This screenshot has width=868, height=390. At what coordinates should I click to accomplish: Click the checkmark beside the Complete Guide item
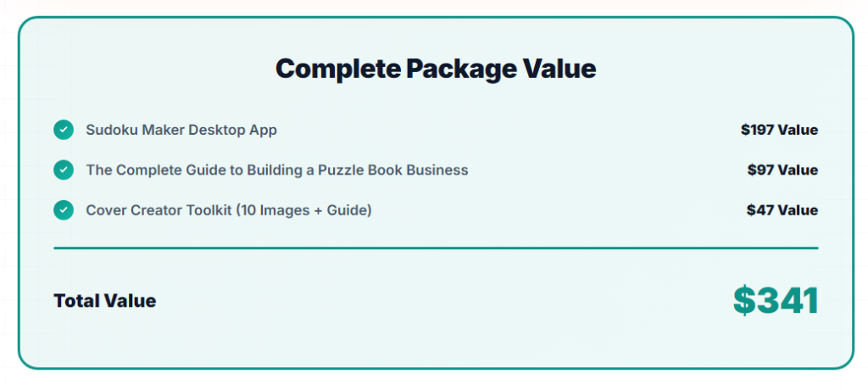pos(64,170)
